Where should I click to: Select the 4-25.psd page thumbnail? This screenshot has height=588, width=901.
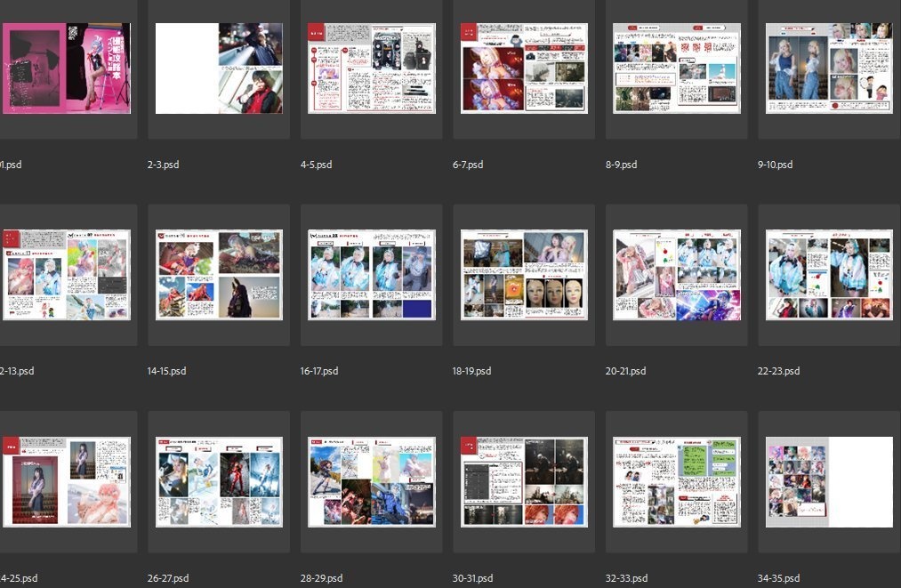[x=66, y=481]
